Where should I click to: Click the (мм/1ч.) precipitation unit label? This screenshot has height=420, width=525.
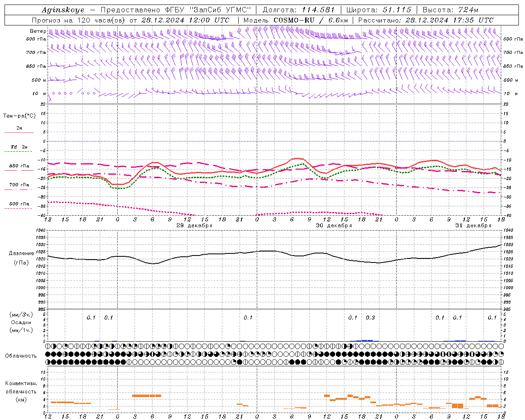[21, 330]
